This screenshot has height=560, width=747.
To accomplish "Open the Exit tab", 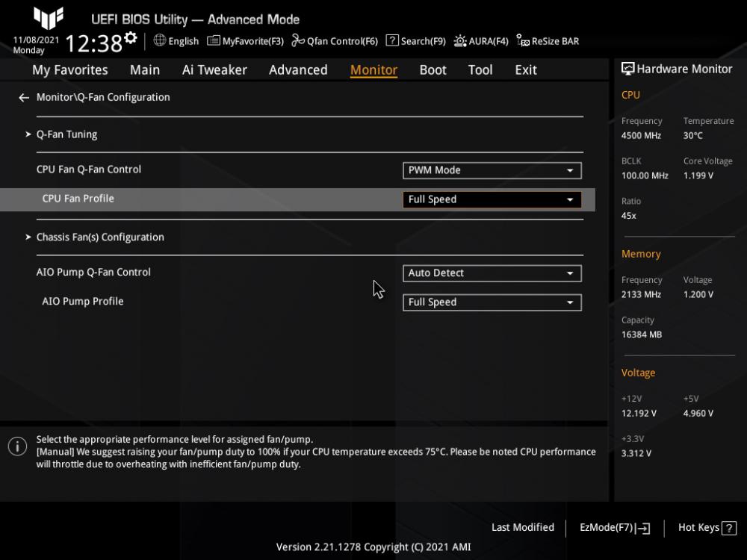I will click(526, 70).
